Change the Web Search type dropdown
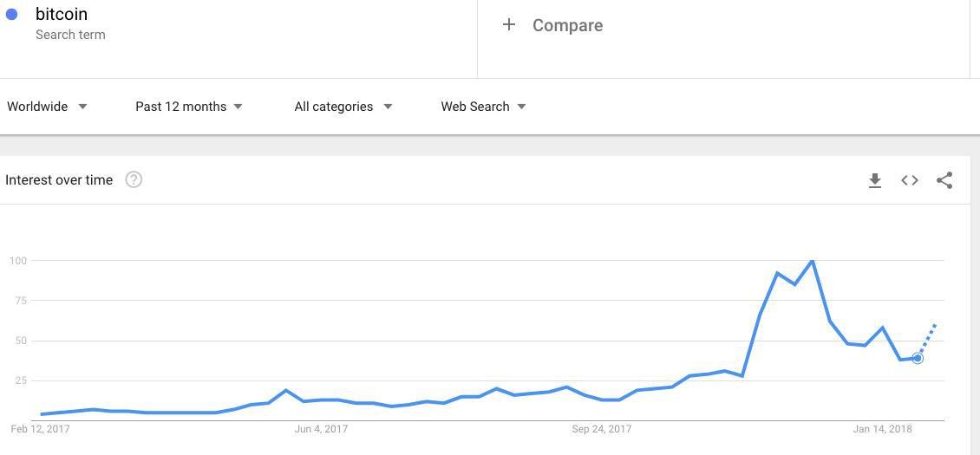 483,107
